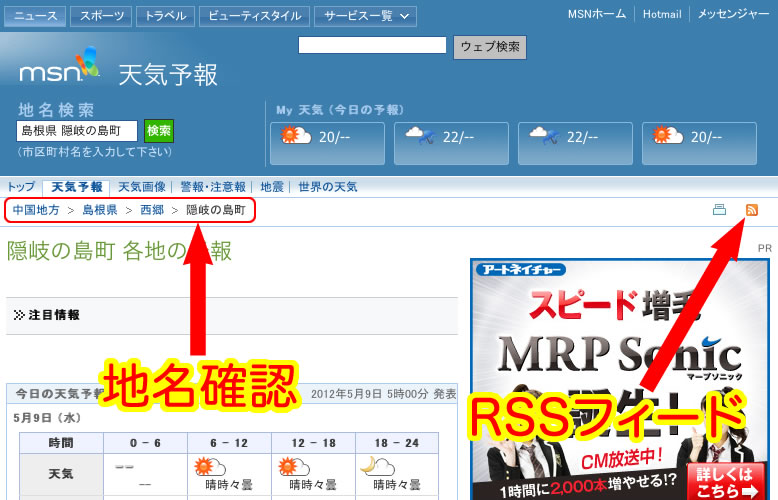Open the ビューティスタイル tab
Viewport: 778px width, 500px height.
(x=255, y=16)
